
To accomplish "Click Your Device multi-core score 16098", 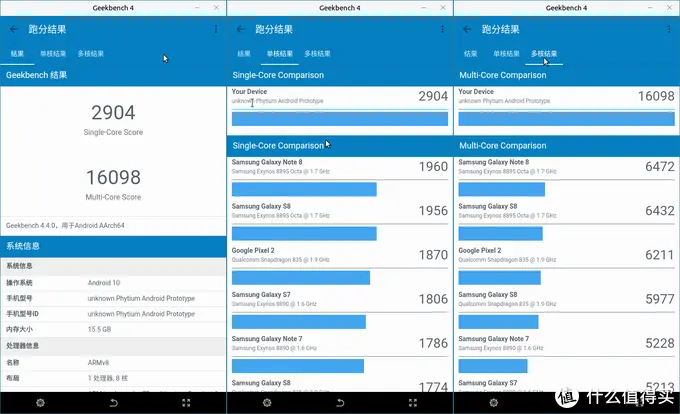I will click(656, 96).
